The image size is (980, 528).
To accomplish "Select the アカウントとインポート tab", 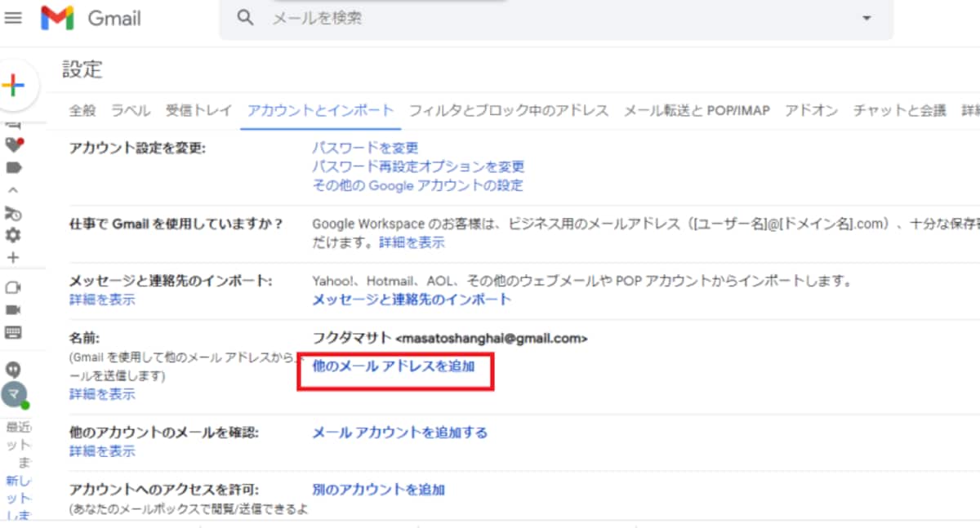I will [320, 110].
